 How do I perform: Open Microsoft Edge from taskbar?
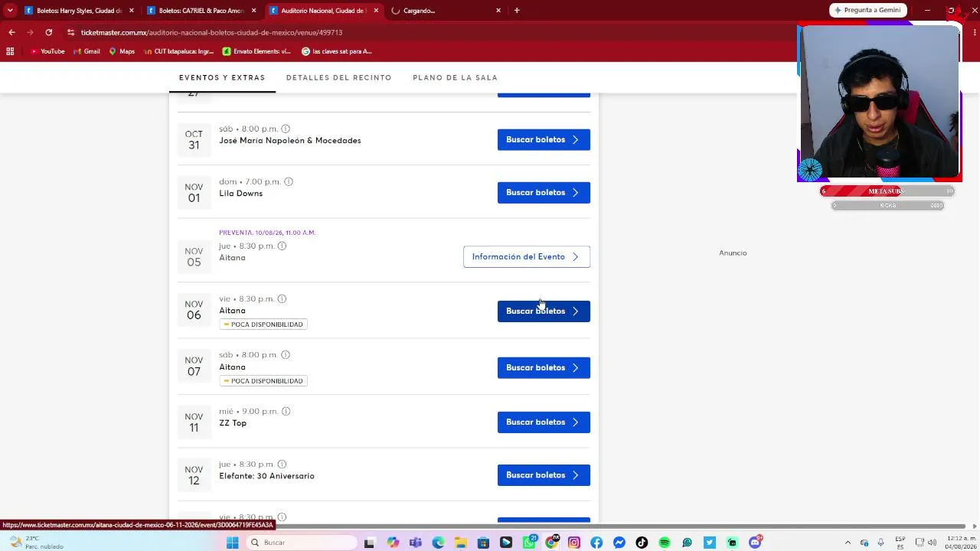[x=438, y=543]
